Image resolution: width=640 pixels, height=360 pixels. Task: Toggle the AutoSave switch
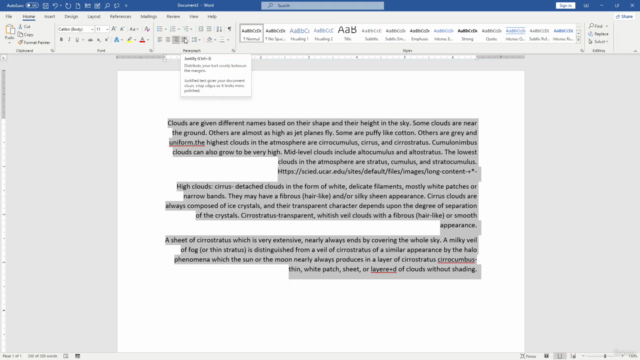coord(32,6)
